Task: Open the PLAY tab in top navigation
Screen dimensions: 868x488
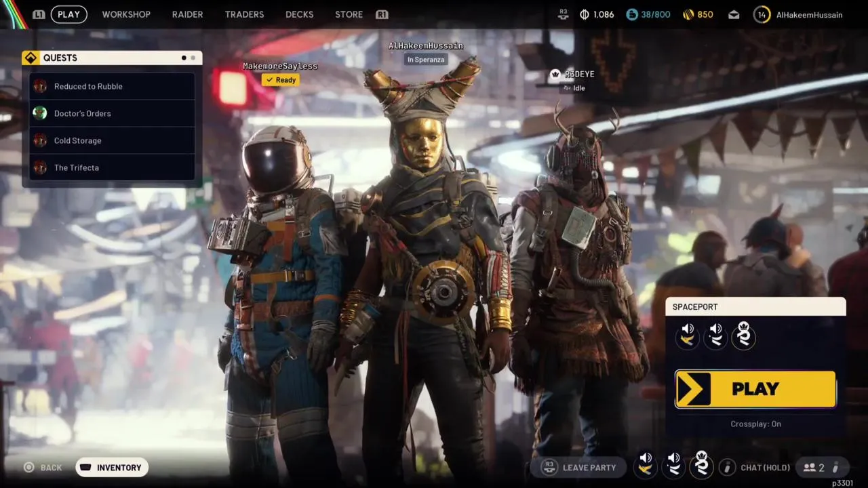Action: pos(68,14)
